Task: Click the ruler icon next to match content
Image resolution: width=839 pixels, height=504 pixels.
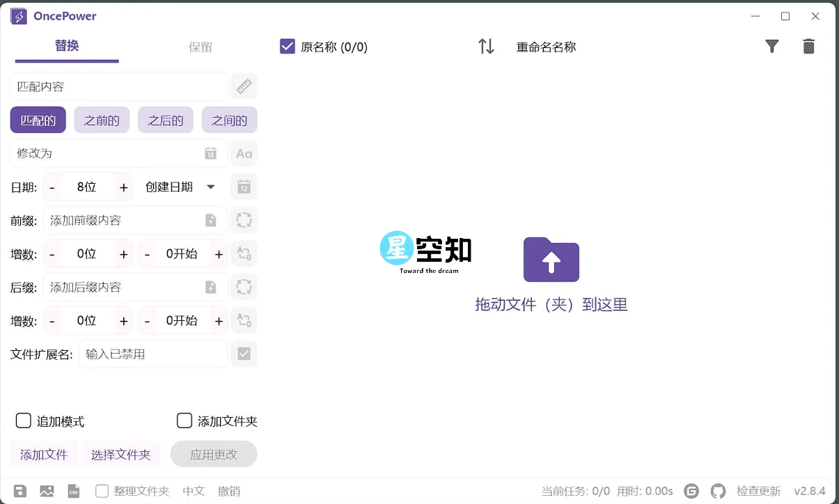Action: coord(244,86)
